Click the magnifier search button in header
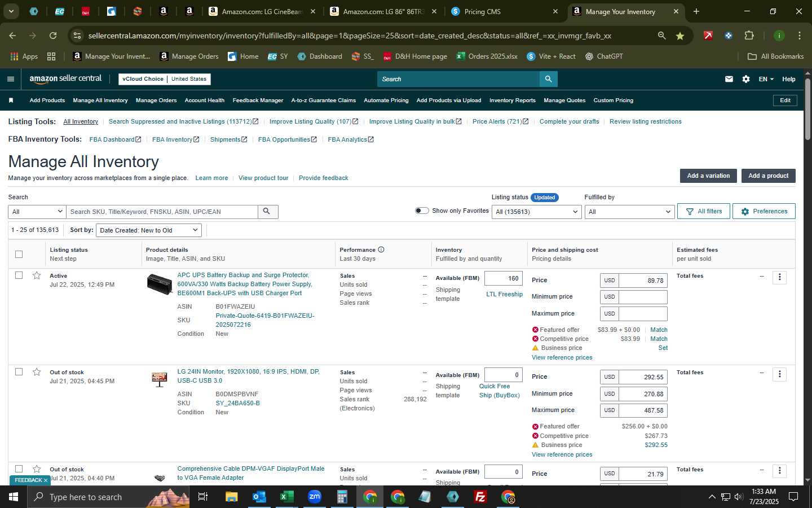Viewport: 812px width, 508px height. [548, 79]
